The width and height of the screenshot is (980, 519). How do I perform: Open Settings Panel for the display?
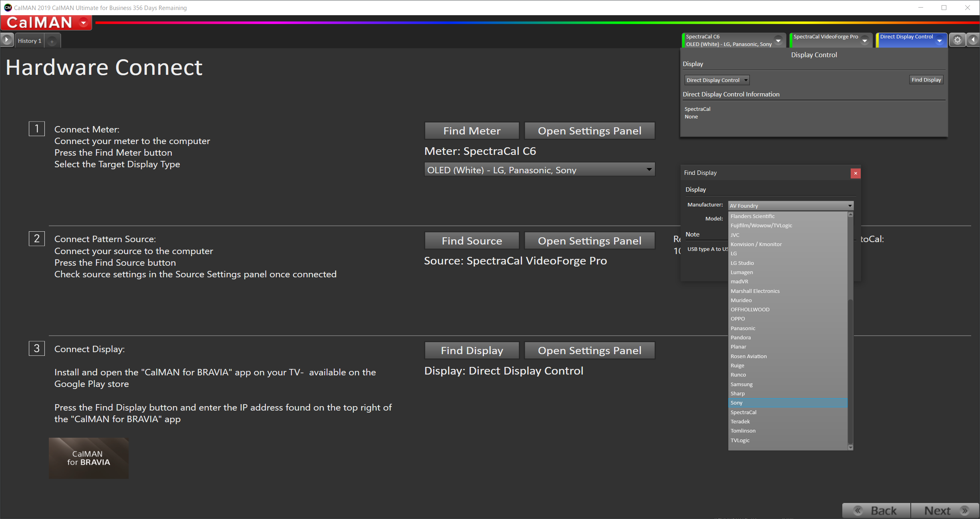tap(589, 351)
